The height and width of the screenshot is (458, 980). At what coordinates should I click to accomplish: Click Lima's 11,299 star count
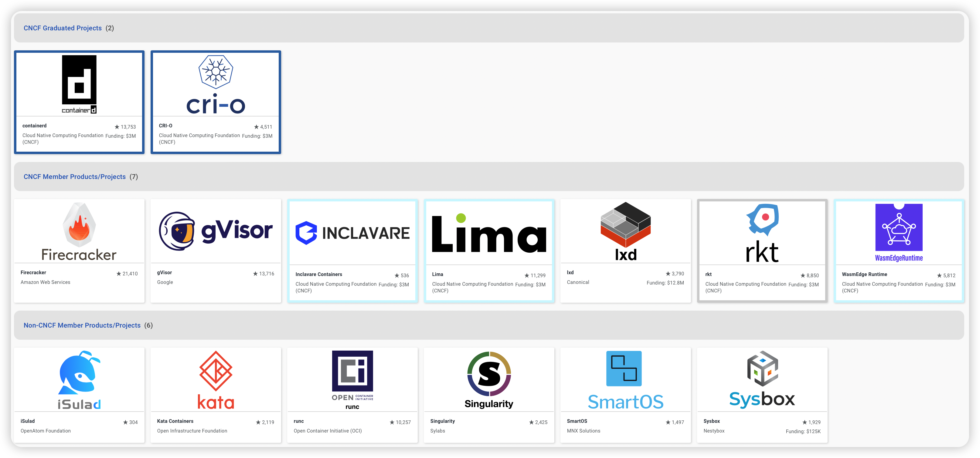[535, 276]
